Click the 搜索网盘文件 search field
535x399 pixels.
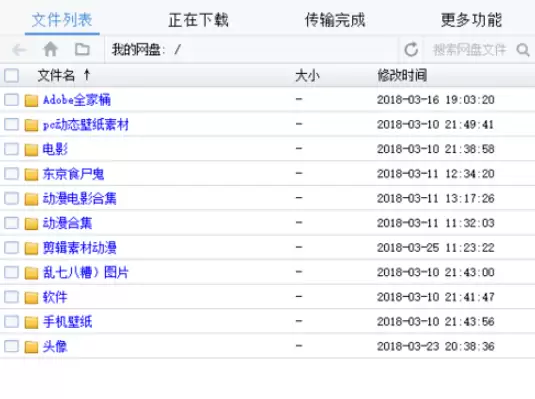pyautogui.click(x=469, y=50)
